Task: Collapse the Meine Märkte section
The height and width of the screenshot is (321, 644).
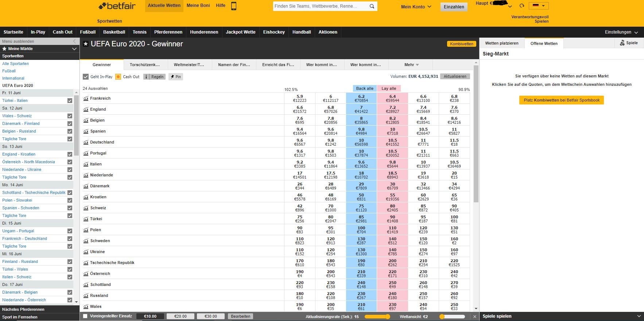Action: point(74,49)
